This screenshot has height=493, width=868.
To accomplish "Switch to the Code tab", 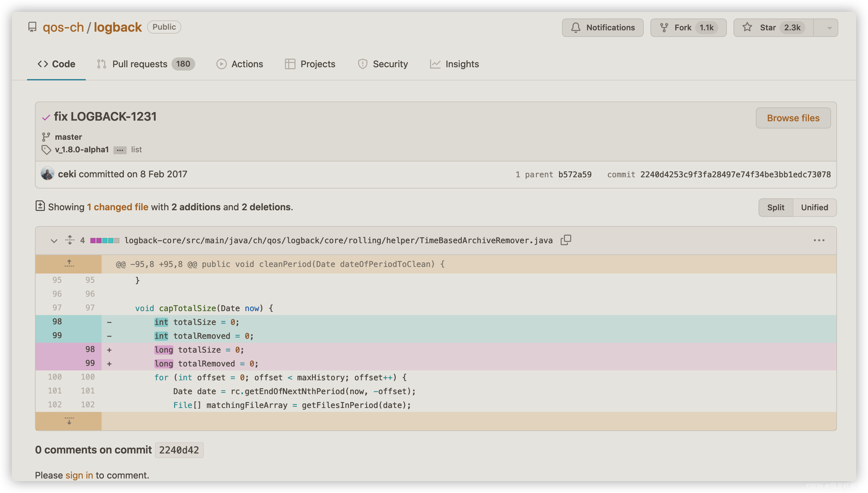I will (56, 64).
